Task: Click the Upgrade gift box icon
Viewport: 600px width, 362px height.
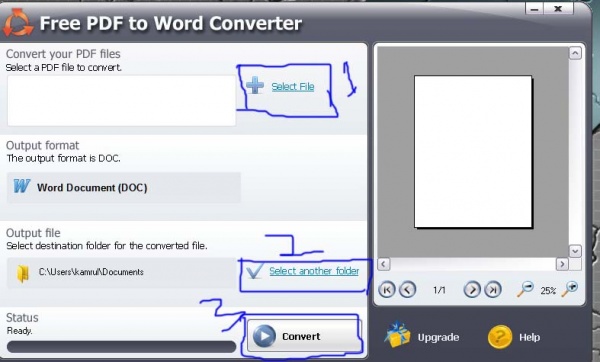Action: [x=397, y=335]
